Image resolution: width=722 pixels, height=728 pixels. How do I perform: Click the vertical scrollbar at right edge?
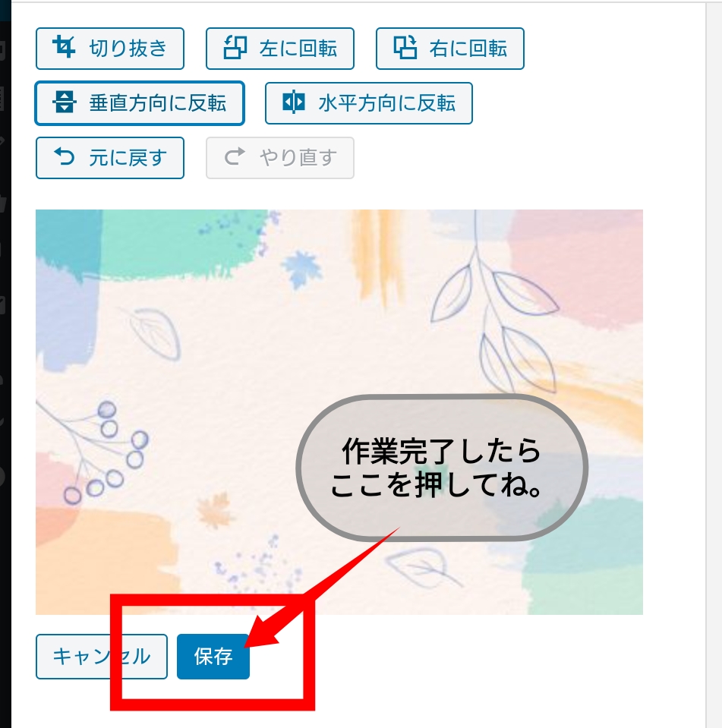714,364
